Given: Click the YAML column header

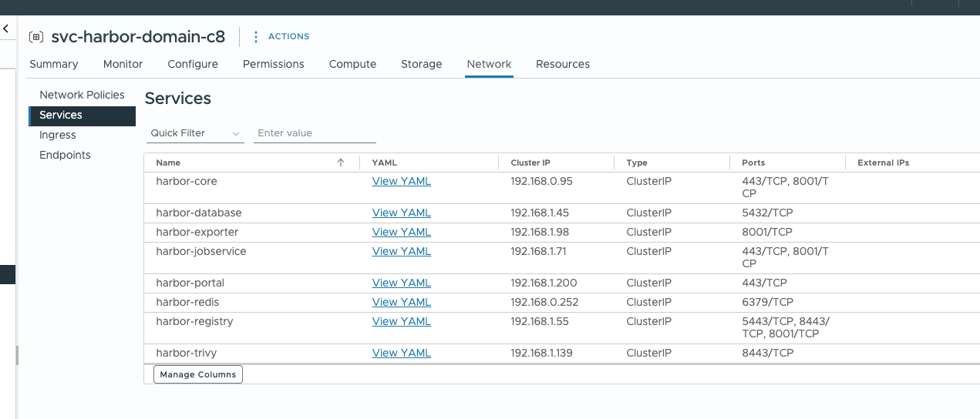Looking at the screenshot, I should (384, 163).
